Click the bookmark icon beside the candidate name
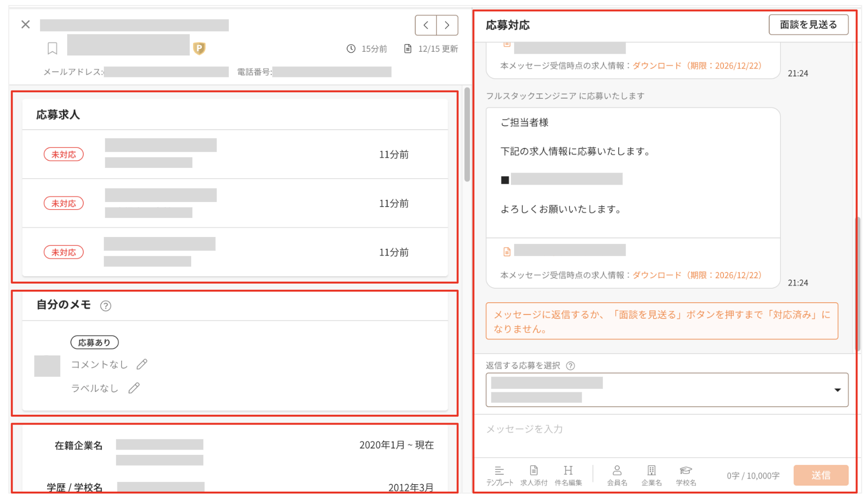Screen dimensions: 868x501 [52, 48]
